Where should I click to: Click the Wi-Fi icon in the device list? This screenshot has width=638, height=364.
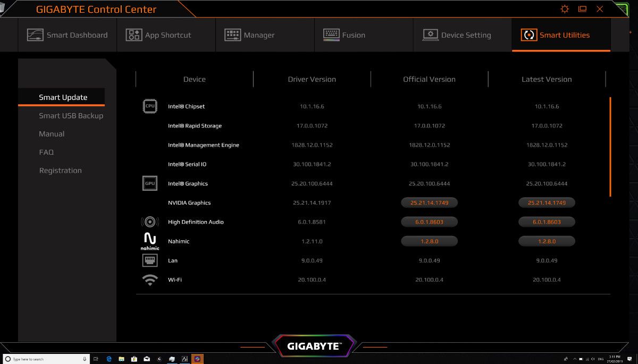coord(149,279)
